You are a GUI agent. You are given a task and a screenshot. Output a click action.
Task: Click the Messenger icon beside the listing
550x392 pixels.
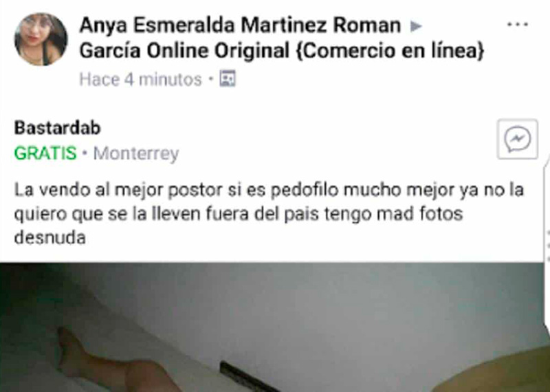[518, 139]
